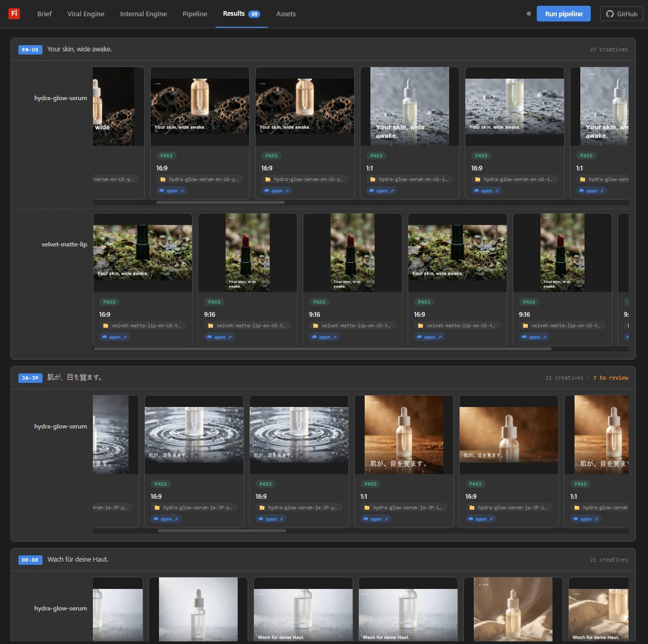Click the 'Your skin, wide awake.' section headline

[79, 49]
